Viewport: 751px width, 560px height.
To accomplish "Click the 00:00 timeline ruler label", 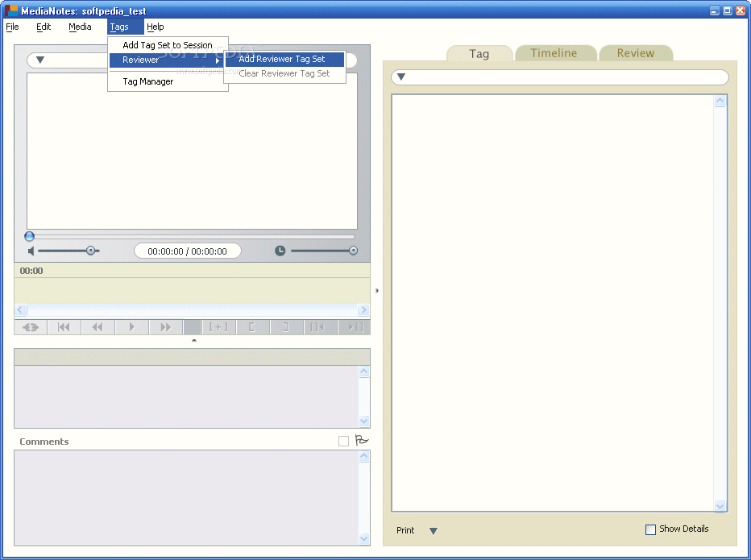I will coord(31,271).
